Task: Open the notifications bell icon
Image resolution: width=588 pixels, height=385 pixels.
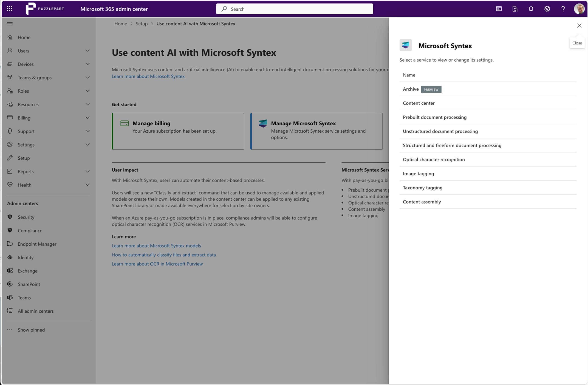Action: point(531,9)
